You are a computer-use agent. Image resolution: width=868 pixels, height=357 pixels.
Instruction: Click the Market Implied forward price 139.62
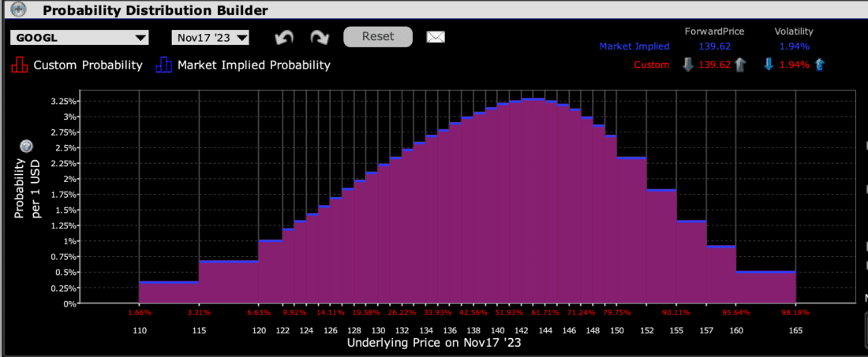coord(715,46)
